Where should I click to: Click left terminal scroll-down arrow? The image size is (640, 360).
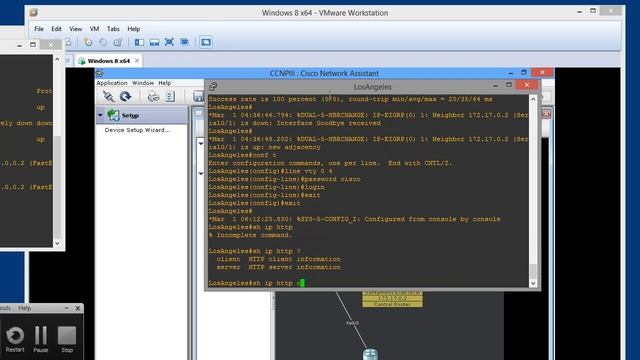click(57, 243)
